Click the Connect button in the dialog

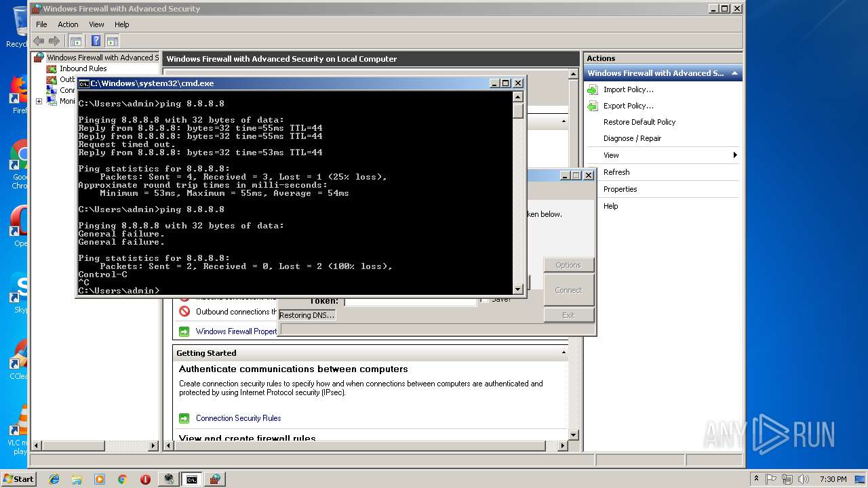[568, 290]
